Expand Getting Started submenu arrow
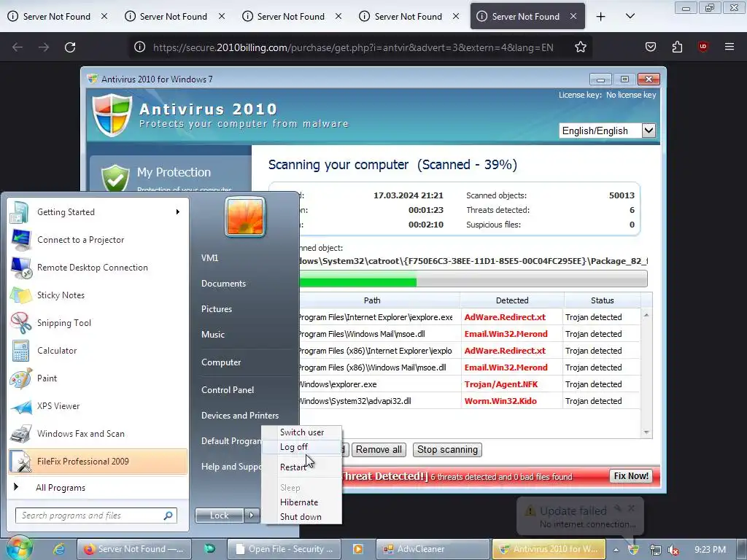Viewport: 747px width, 560px height. pos(178,212)
